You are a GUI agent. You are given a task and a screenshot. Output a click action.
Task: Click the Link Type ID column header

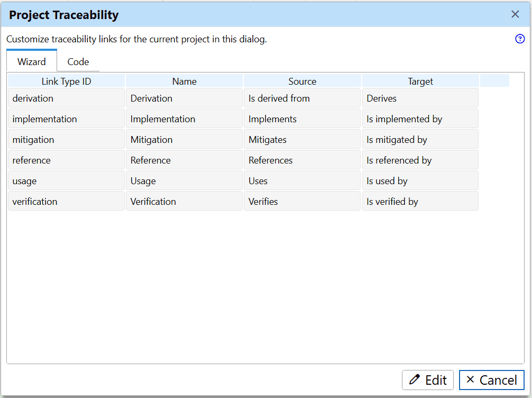[x=66, y=81]
